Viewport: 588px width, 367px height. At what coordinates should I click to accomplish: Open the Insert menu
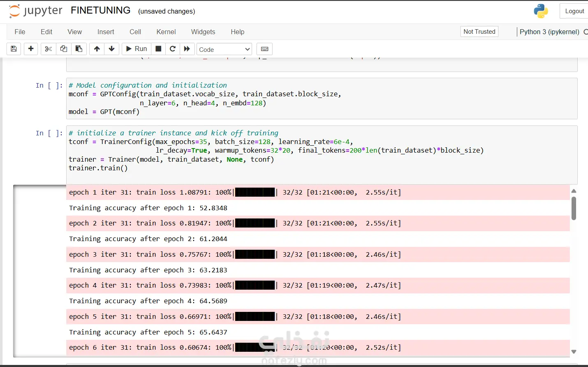tap(106, 32)
